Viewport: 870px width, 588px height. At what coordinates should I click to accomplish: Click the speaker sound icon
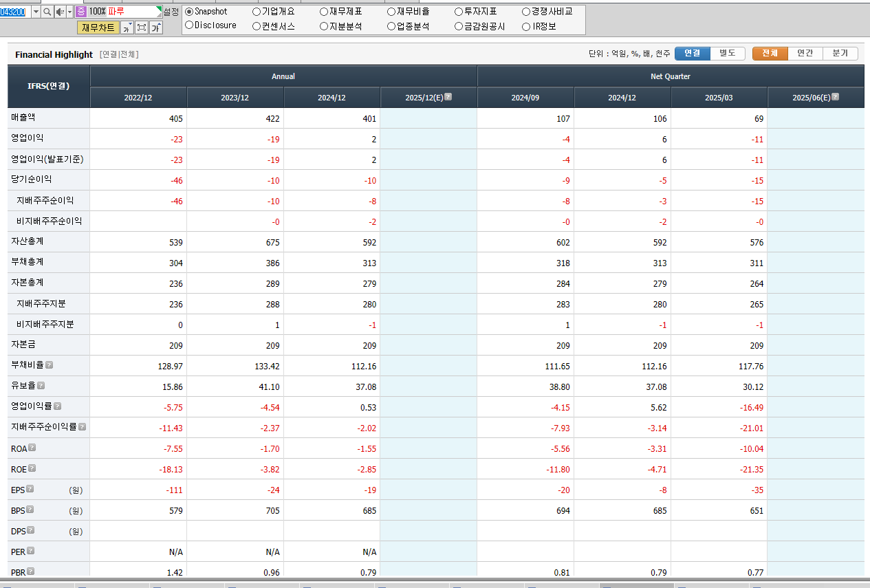(61, 12)
